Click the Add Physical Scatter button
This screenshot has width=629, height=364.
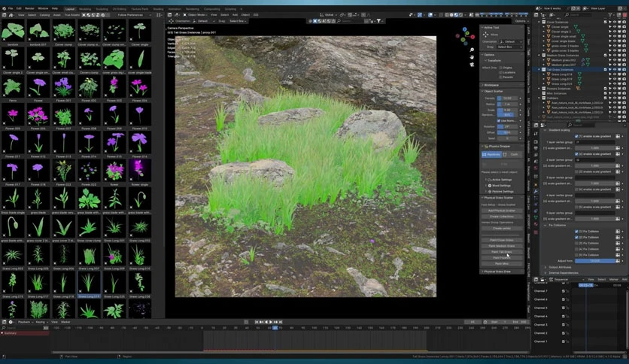[x=501, y=211]
